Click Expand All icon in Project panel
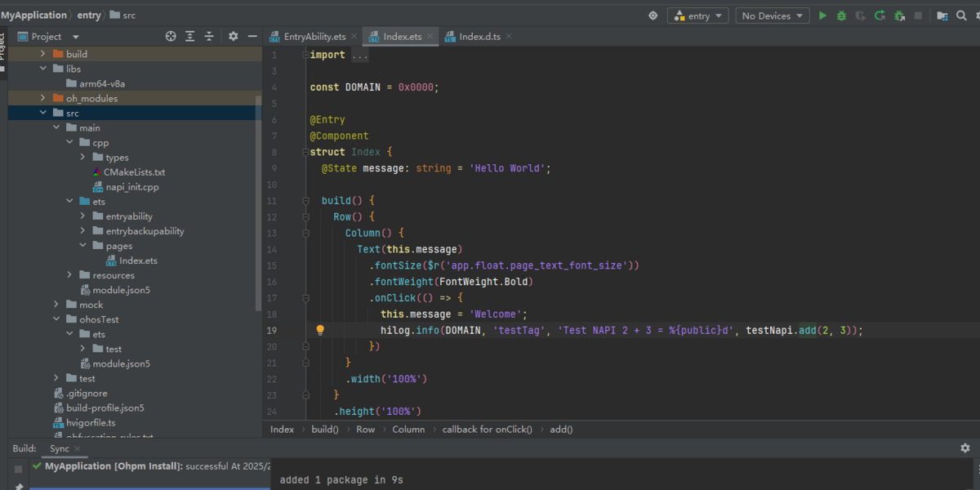This screenshot has height=490, width=980. 190,37
